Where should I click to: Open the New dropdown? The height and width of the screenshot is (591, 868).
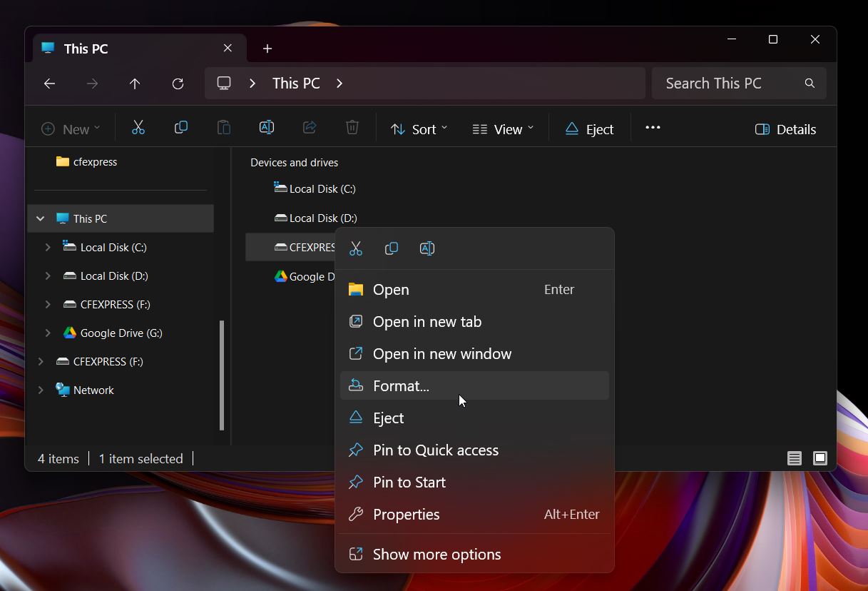tap(71, 129)
